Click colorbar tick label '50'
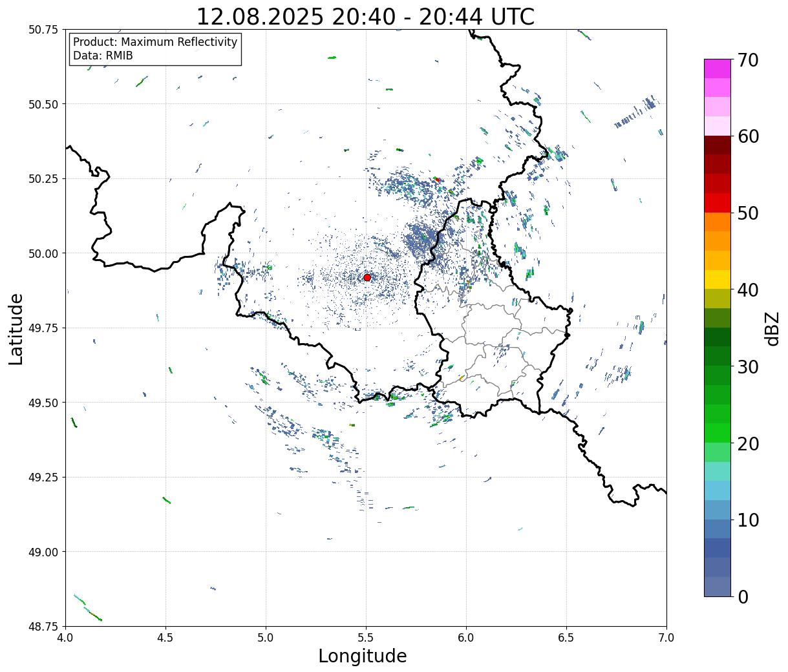This screenshot has height=672, width=788. 748,213
